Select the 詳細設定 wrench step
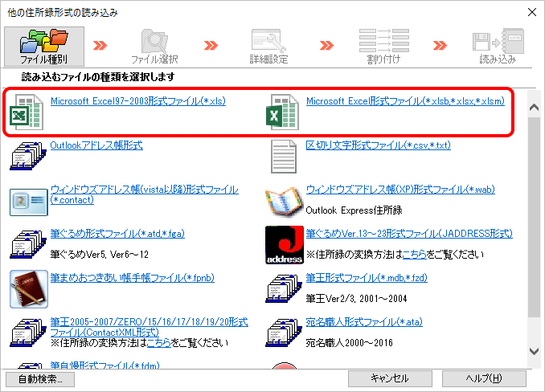 pyautogui.click(x=268, y=47)
